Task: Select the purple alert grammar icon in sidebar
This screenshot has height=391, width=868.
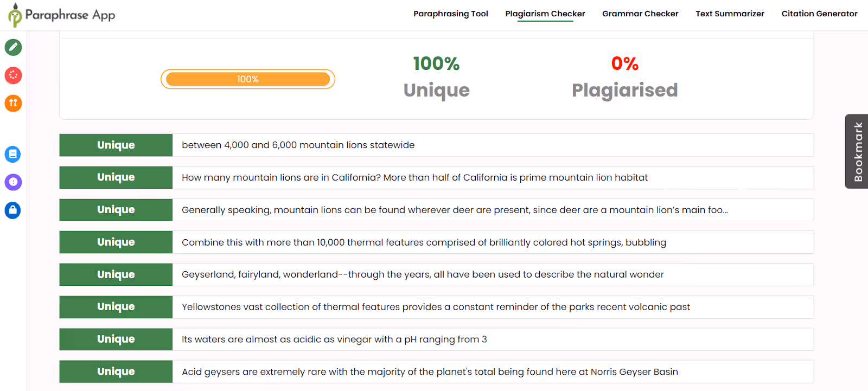Action: (12, 182)
